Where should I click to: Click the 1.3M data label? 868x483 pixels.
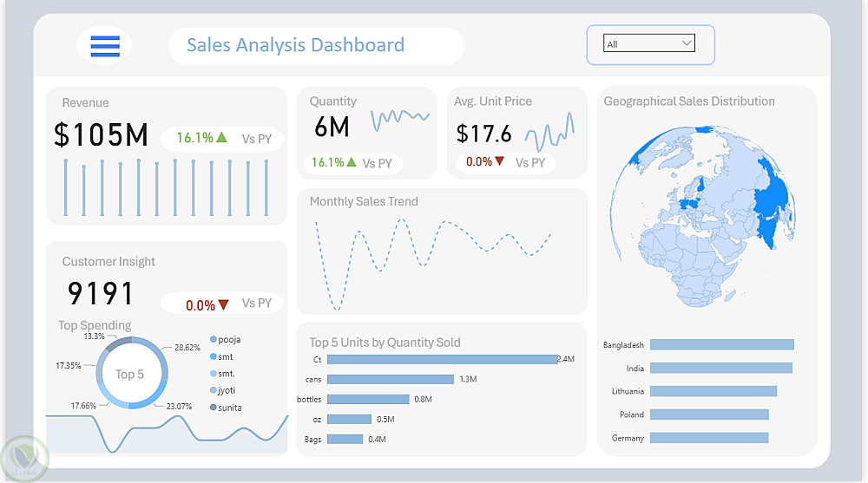click(469, 379)
